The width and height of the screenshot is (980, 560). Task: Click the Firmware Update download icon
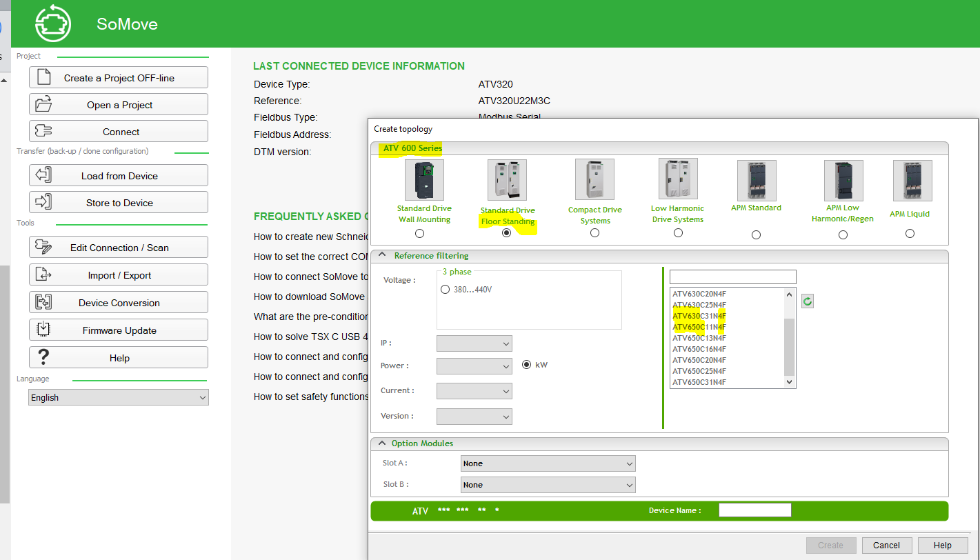point(43,330)
